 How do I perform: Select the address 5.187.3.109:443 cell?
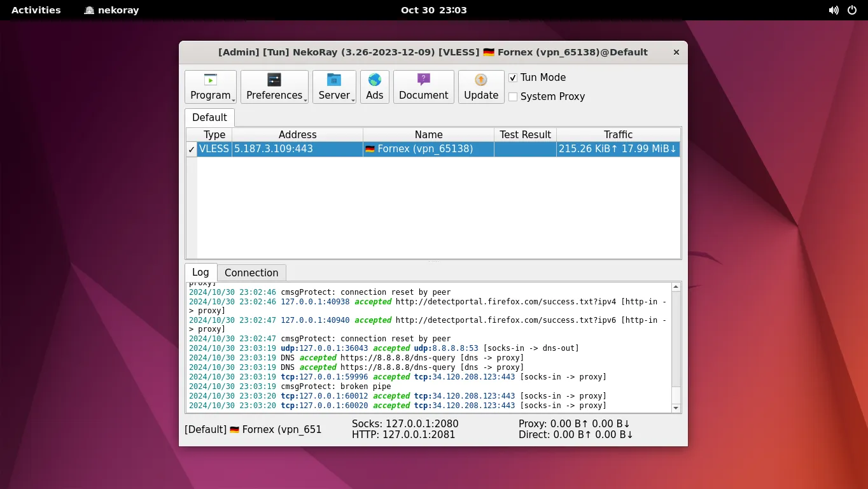[297, 149]
